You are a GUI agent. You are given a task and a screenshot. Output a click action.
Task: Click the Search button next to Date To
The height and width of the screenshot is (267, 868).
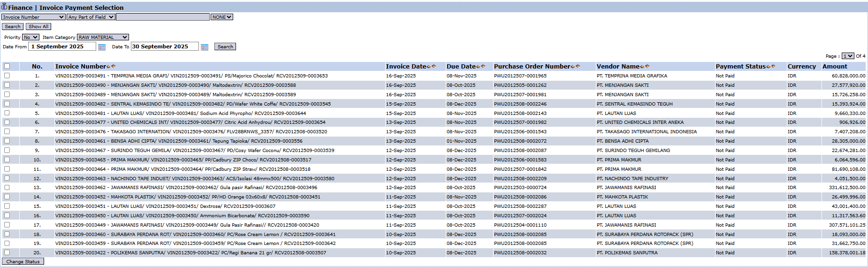coord(225,46)
